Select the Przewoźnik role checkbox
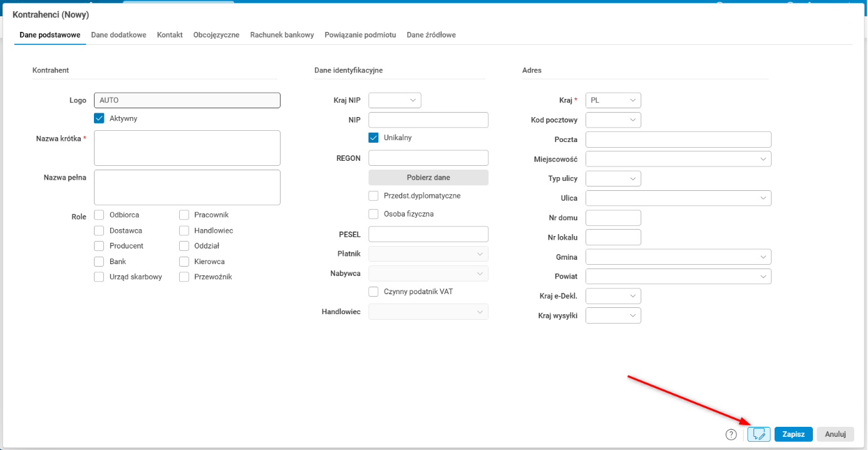The image size is (868, 450). pyautogui.click(x=184, y=277)
